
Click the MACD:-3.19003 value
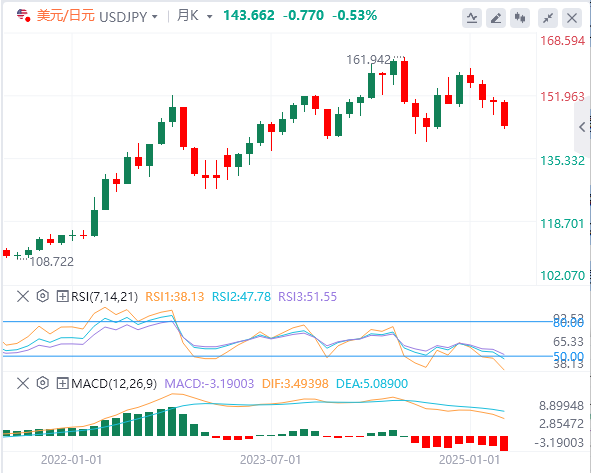pyautogui.click(x=209, y=384)
